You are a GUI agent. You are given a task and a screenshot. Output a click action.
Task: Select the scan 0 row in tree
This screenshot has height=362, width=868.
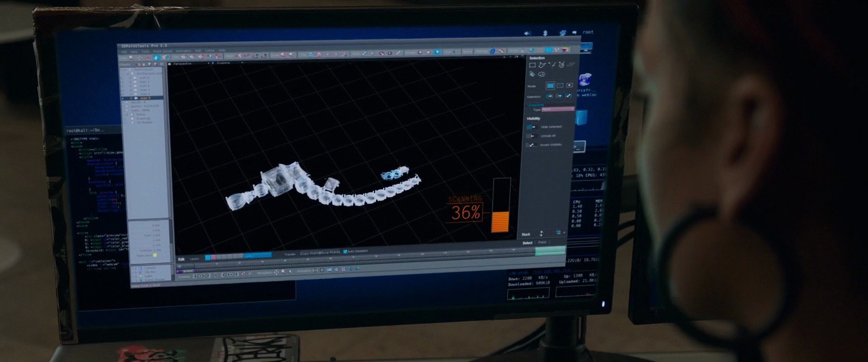(144, 78)
